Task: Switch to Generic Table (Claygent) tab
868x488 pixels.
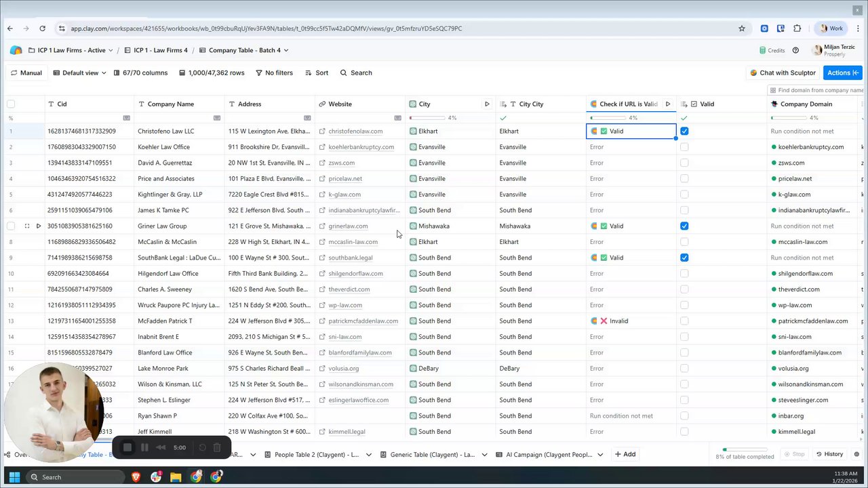Action: point(431,454)
